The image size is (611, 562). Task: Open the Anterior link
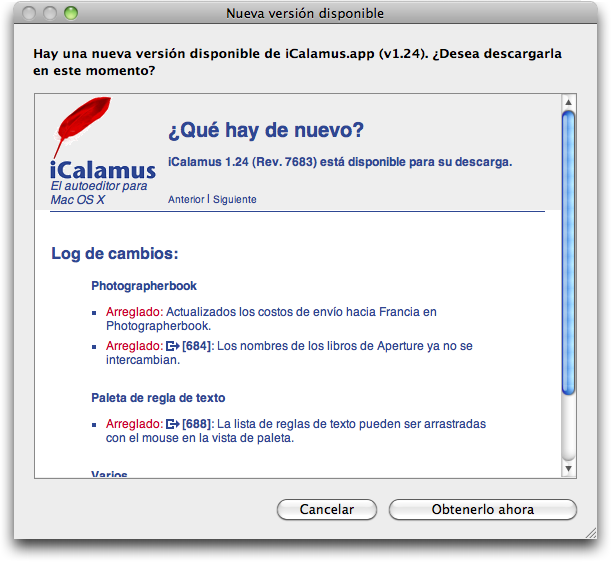[186, 200]
